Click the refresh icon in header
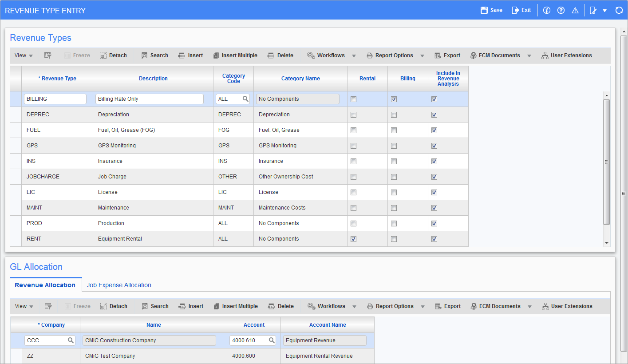Screen dimensions: 628x364 (619, 10)
